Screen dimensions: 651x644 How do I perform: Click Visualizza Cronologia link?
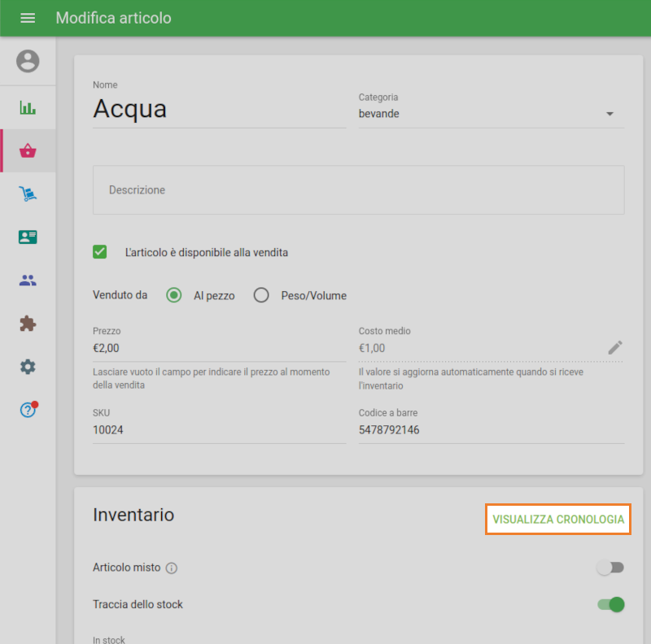tap(558, 520)
